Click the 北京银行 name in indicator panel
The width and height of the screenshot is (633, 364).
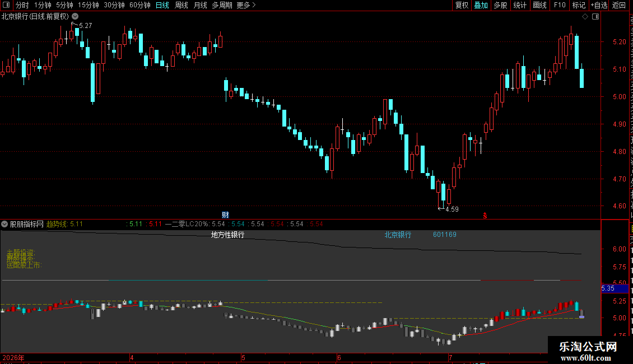point(398,235)
